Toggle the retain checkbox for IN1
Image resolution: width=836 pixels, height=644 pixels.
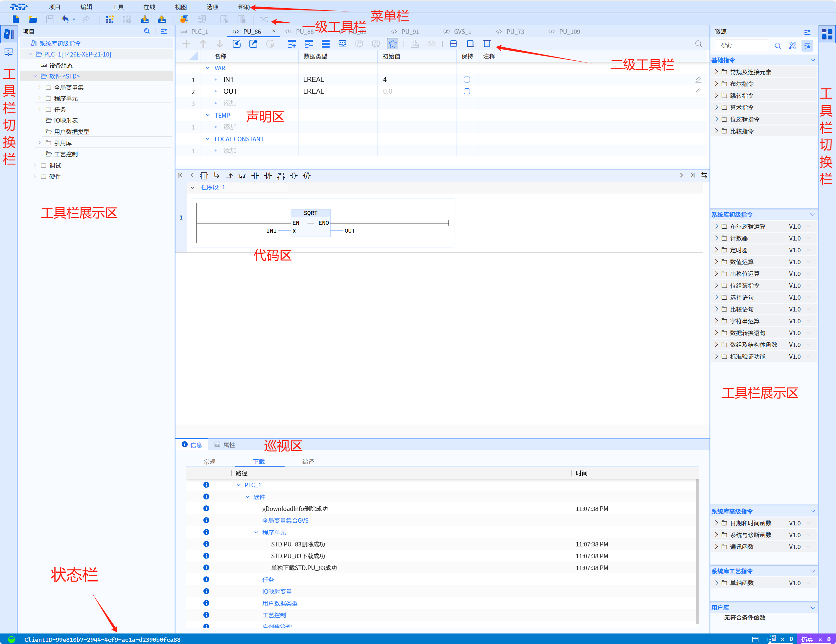pos(467,80)
